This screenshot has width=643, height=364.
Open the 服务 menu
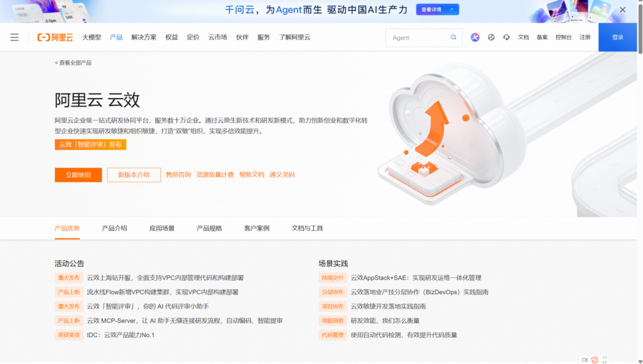click(x=264, y=37)
